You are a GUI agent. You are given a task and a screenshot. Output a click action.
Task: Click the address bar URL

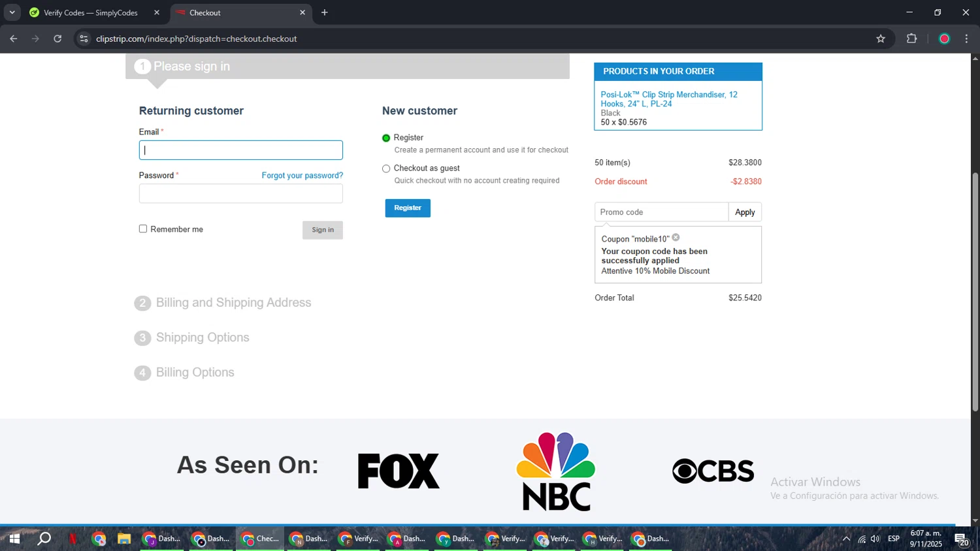click(196, 39)
